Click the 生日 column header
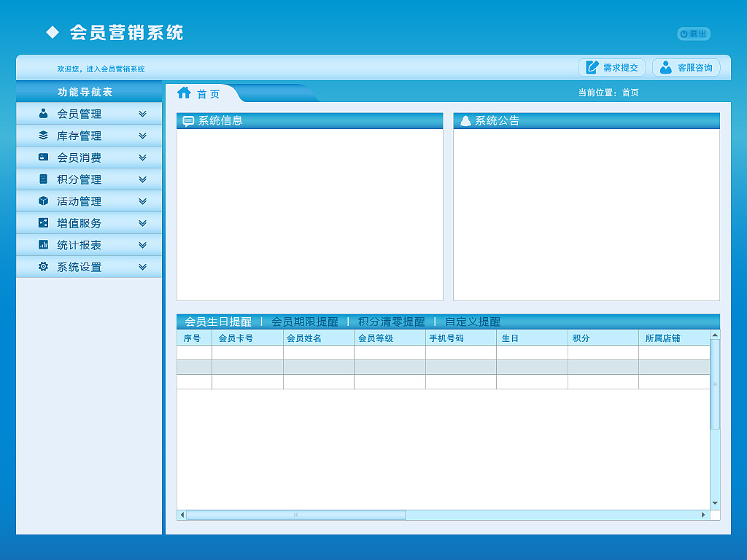Image resolution: width=747 pixels, height=560 pixels. pyautogui.click(x=532, y=338)
